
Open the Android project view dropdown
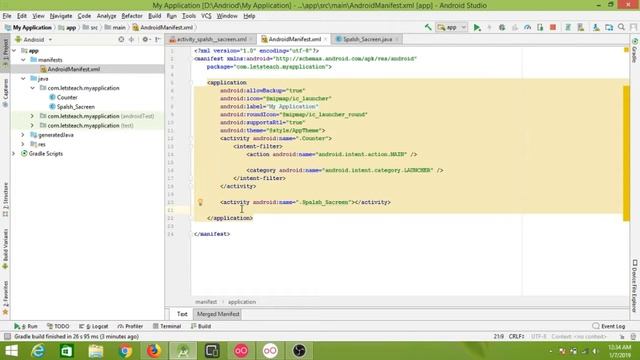33,40
